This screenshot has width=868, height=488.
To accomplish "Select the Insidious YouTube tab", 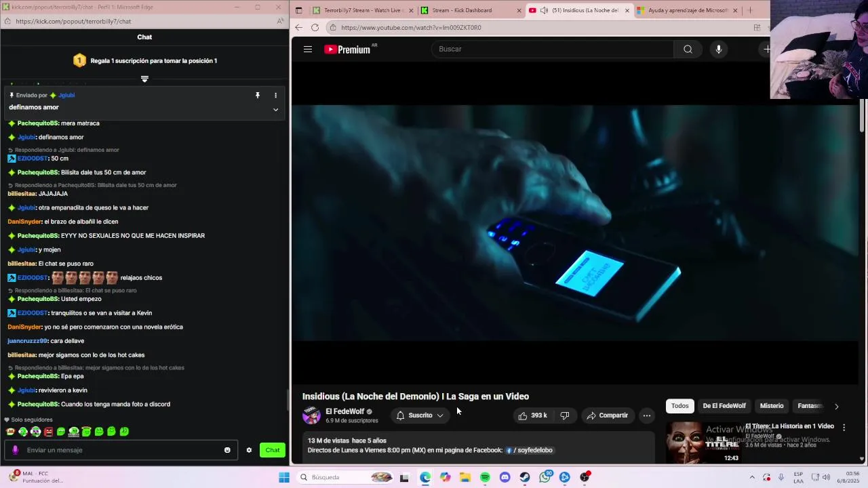I will (579, 10).
